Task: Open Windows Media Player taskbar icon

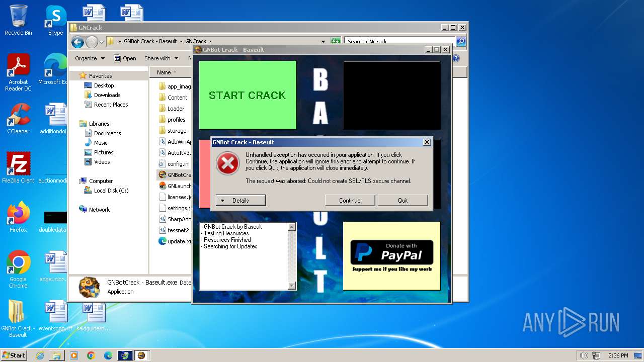Action: point(74,355)
